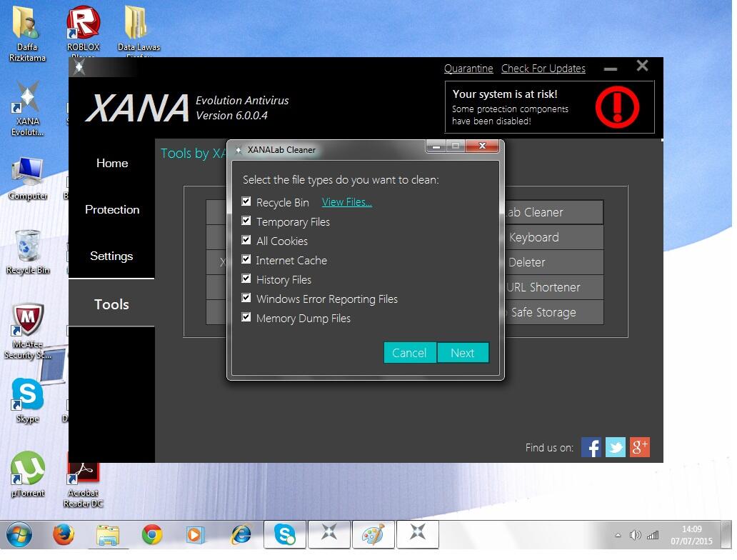Show hidden tray icons arrow
This screenshot has height=560, width=737.
tap(618, 535)
